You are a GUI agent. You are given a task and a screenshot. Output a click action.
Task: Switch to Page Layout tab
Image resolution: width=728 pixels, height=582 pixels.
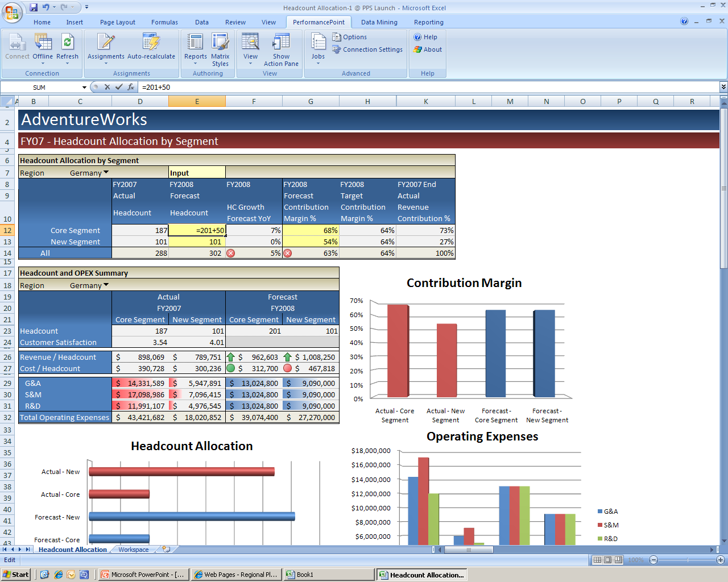118,22
